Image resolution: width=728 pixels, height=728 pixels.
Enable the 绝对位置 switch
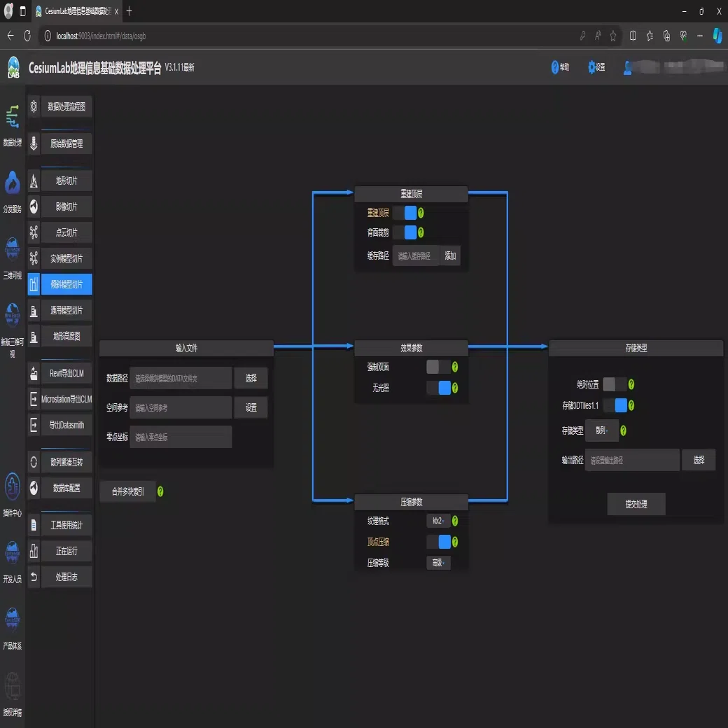(x=615, y=384)
